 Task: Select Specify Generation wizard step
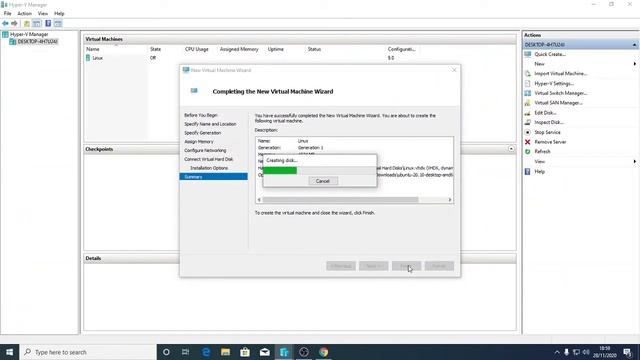click(202, 133)
